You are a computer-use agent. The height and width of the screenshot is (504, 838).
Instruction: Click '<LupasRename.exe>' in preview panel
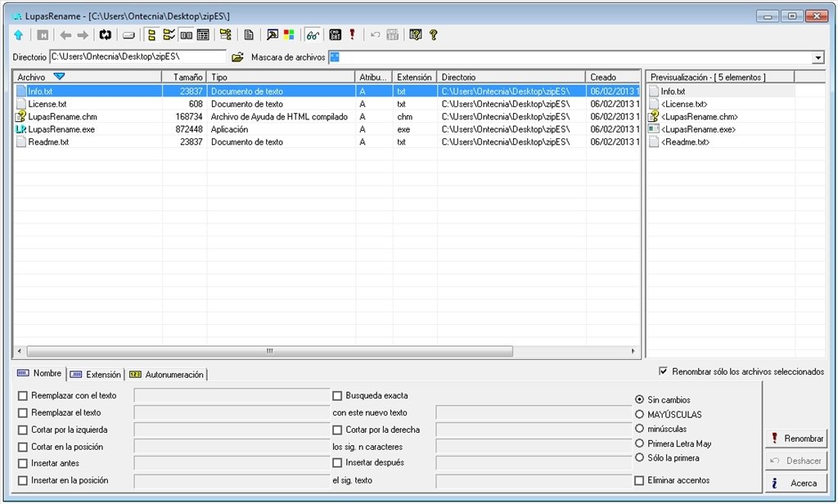pyautogui.click(x=698, y=129)
